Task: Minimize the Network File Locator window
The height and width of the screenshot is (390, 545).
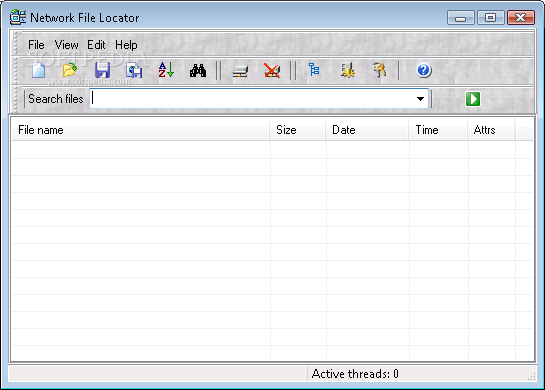Action: [461, 17]
